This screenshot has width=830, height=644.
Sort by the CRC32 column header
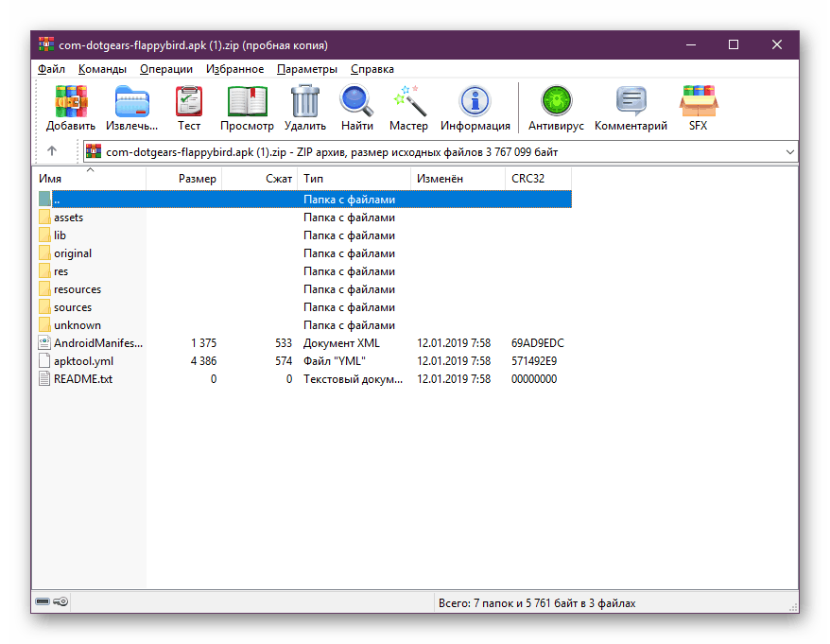tap(539, 179)
